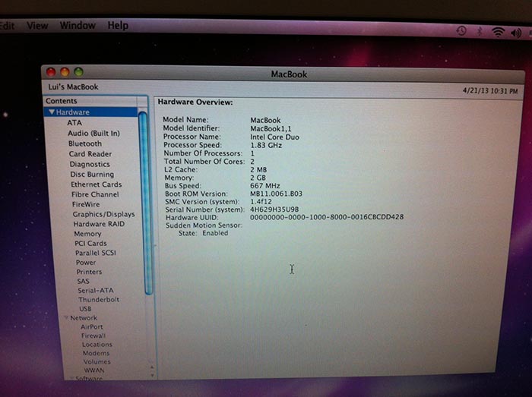The image size is (532, 397).
Task: Click the green zoom window button
Action: pyautogui.click(x=79, y=72)
